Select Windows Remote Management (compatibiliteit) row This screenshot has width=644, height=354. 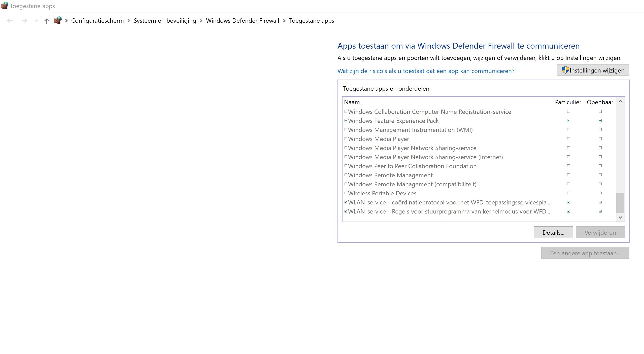click(480, 184)
